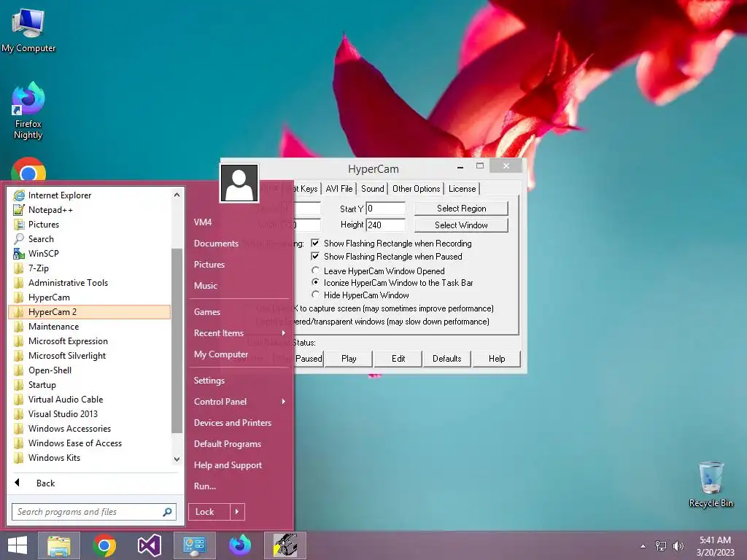Expand the Startup folder

90,385
